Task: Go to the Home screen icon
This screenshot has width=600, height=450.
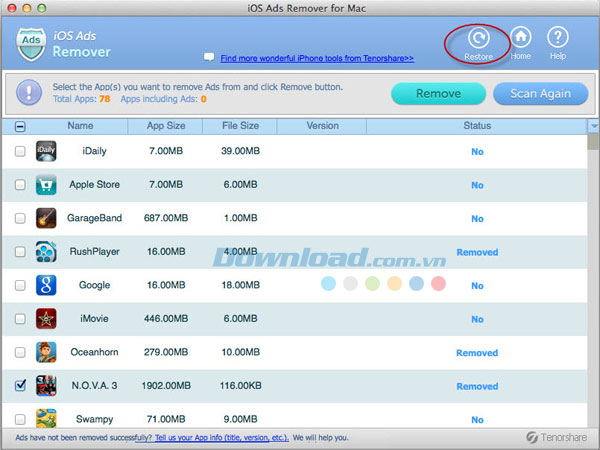Action: (520, 39)
